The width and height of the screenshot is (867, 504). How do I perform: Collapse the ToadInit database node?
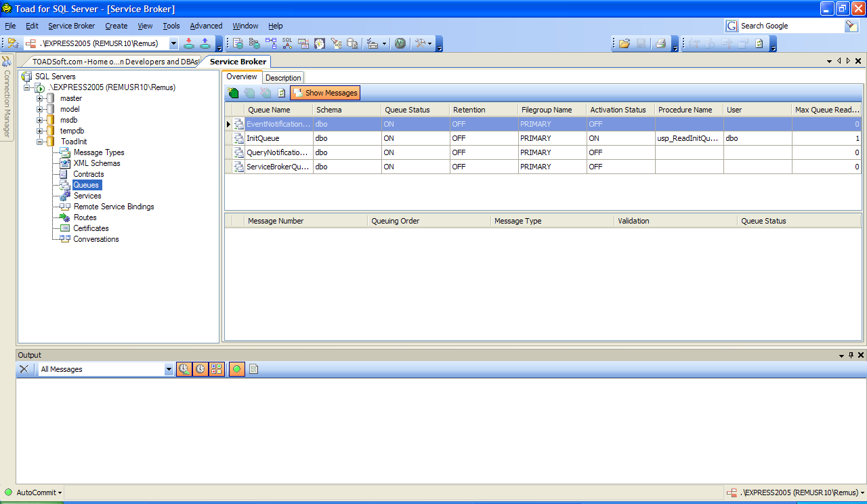tap(40, 142)
